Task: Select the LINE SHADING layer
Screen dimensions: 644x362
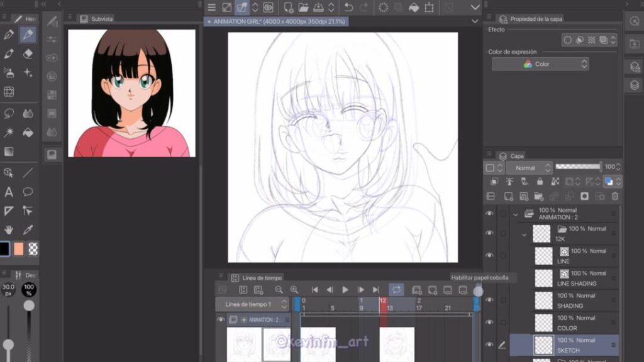Action: [564, 278]
